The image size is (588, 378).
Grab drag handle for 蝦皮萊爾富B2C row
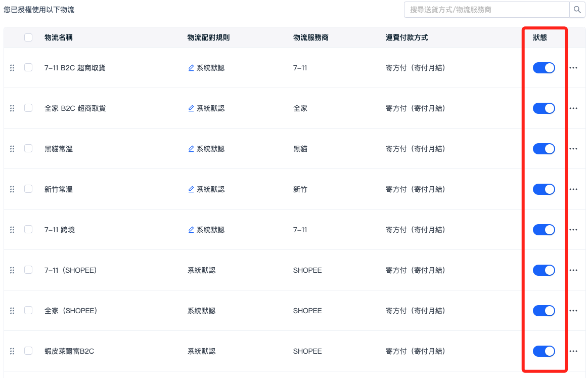click(12, 351)
